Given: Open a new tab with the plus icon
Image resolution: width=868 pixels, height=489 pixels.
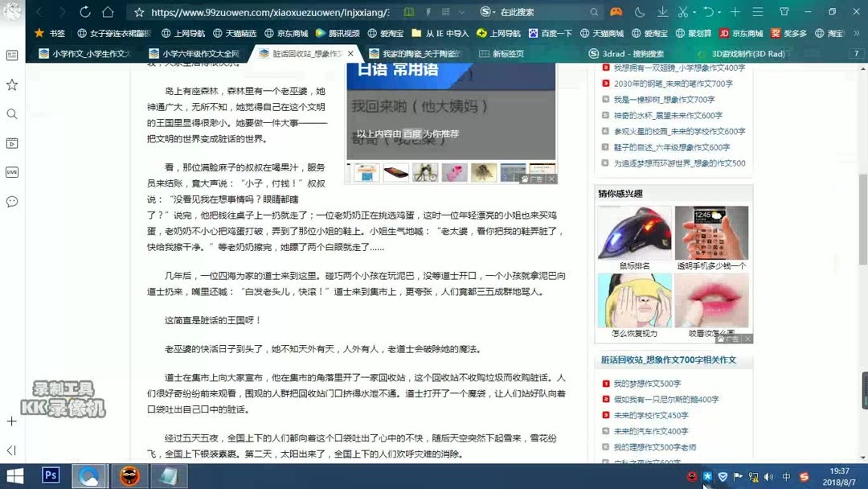Looking at the screenshot, I should click(x=736, y=12).
